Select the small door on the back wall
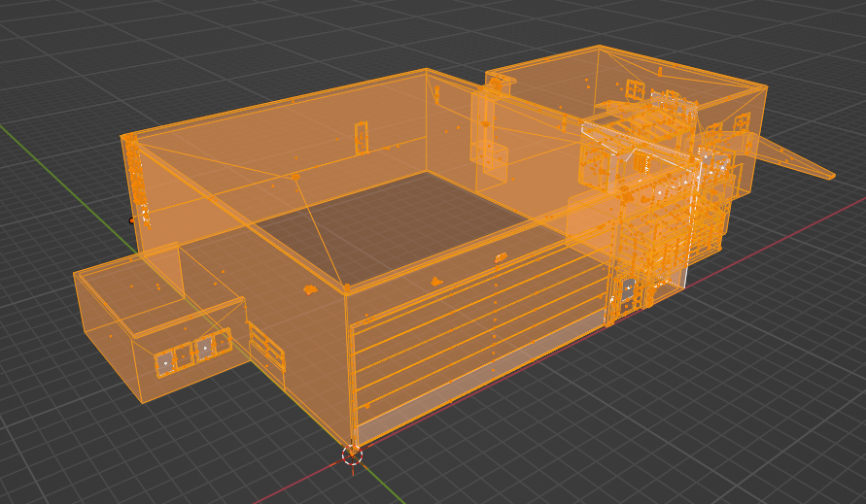Image resolution: width=866 pixels, height=504 pixels. click(x=362, y=138)
